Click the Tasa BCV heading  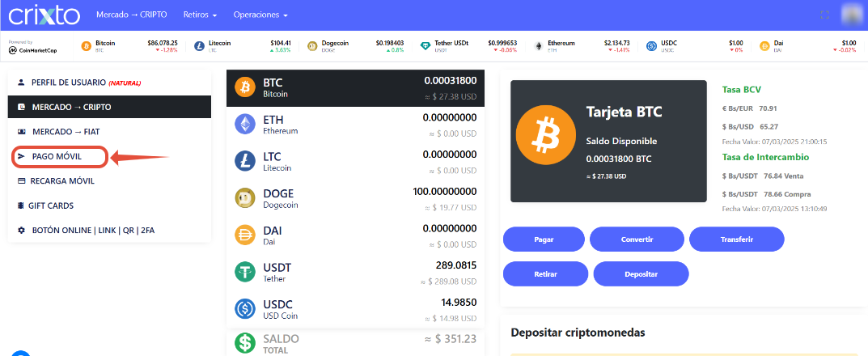click(742, 90)
